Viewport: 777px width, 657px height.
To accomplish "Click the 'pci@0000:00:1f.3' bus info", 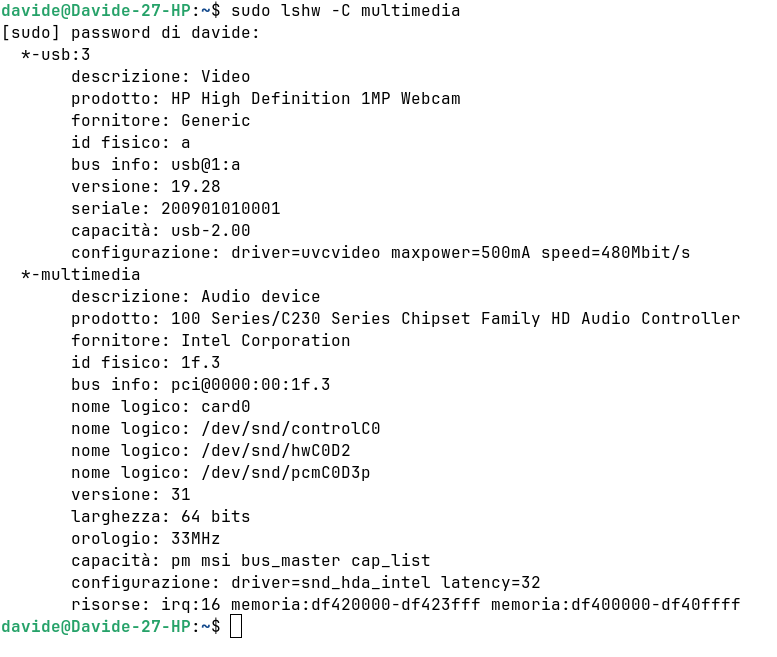I will [x=251, y=384].
